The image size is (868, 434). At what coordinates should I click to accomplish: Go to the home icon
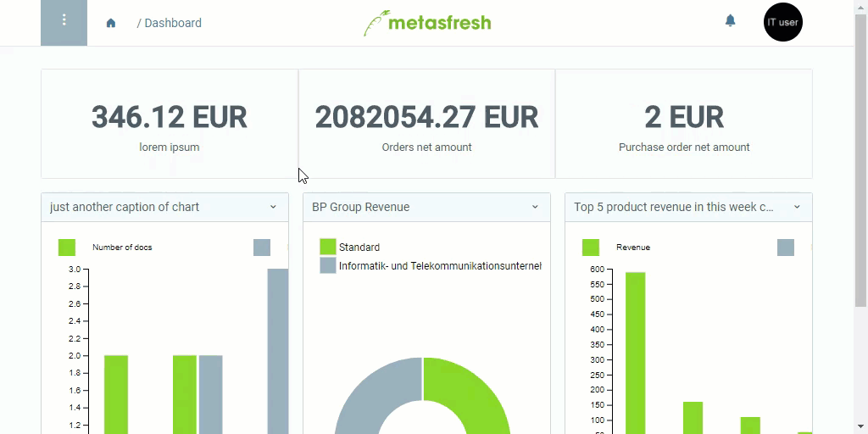coord(111,23)
